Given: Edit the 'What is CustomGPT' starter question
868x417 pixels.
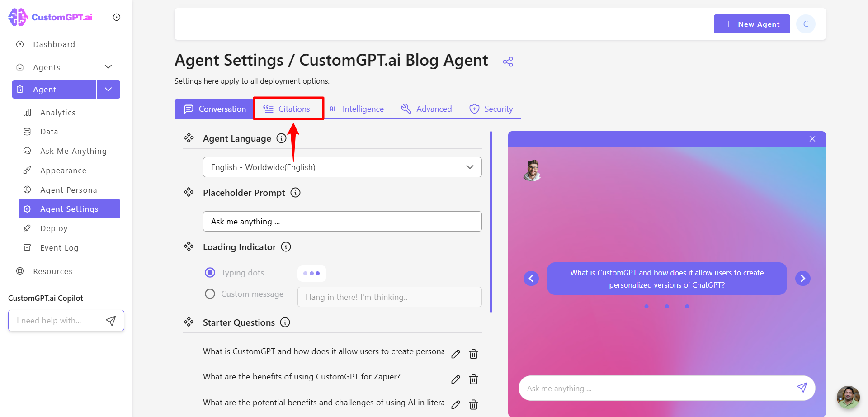Looking at the screenshot, I should [456, 354].
